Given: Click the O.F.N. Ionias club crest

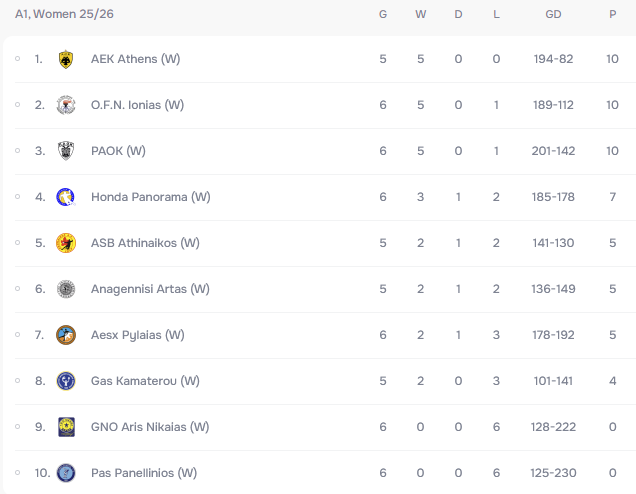Looking at the screenshot, I should point(66,105).
